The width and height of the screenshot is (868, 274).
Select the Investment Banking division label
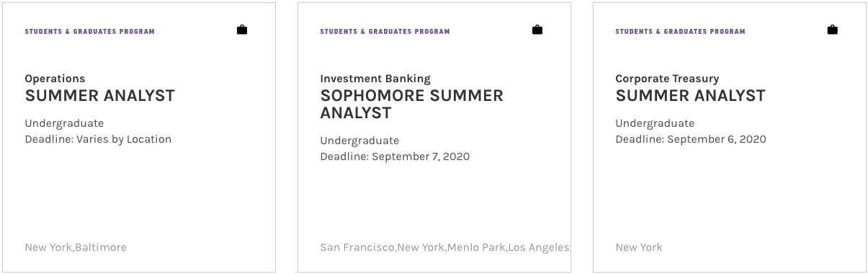coord(375,79)
